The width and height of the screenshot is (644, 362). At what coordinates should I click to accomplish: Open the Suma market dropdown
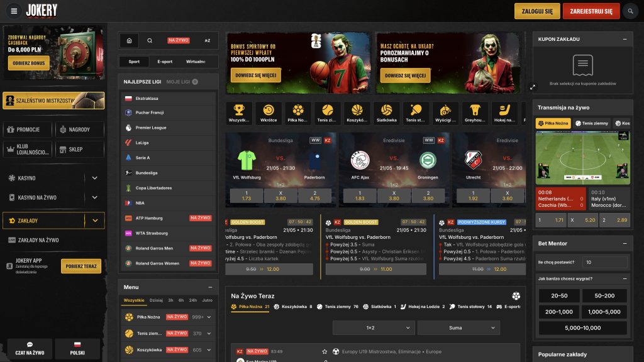458,328
